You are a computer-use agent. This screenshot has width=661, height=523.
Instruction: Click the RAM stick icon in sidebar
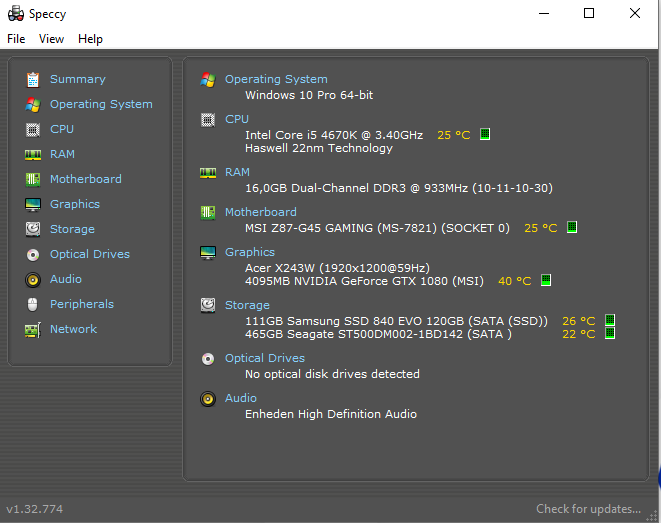pos(33,155)
